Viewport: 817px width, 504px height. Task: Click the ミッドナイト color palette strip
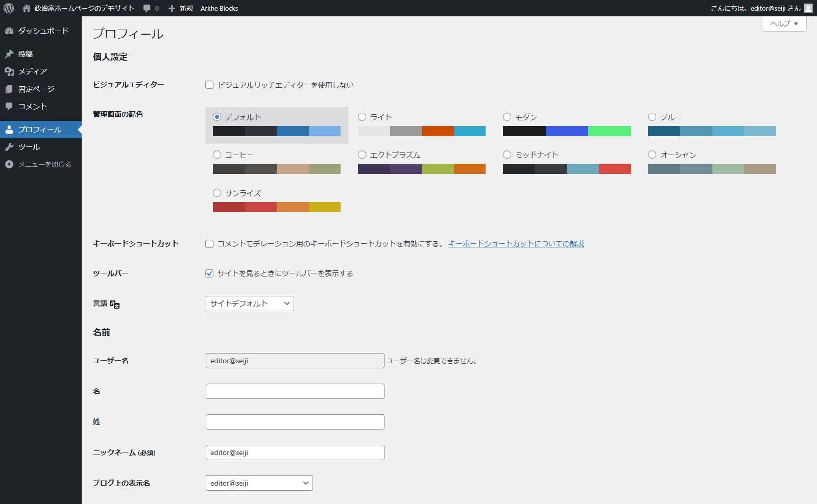tap(567, 169)
